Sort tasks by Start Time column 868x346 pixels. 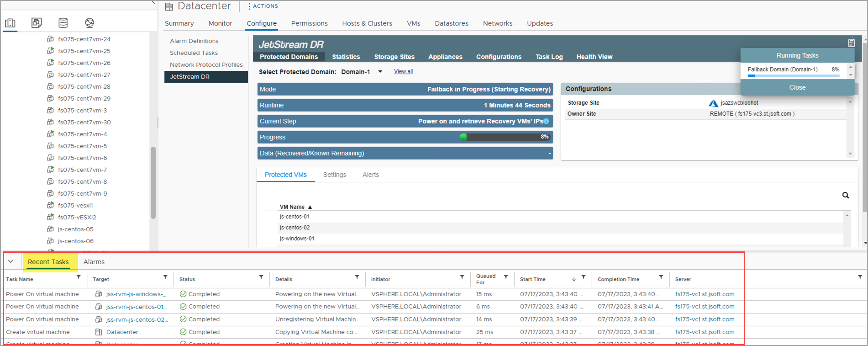click(x=532, y=279)
